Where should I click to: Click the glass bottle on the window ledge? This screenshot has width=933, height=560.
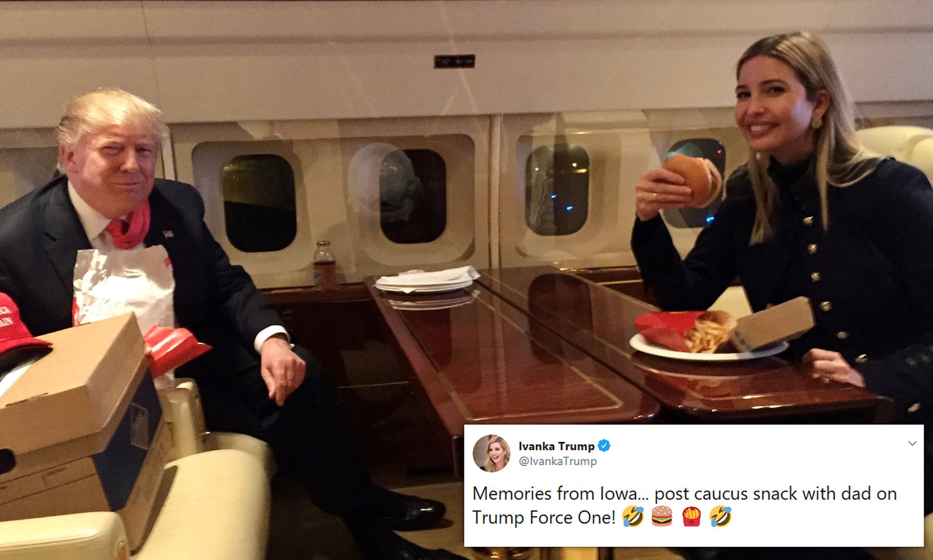click(x=324, y=264)
